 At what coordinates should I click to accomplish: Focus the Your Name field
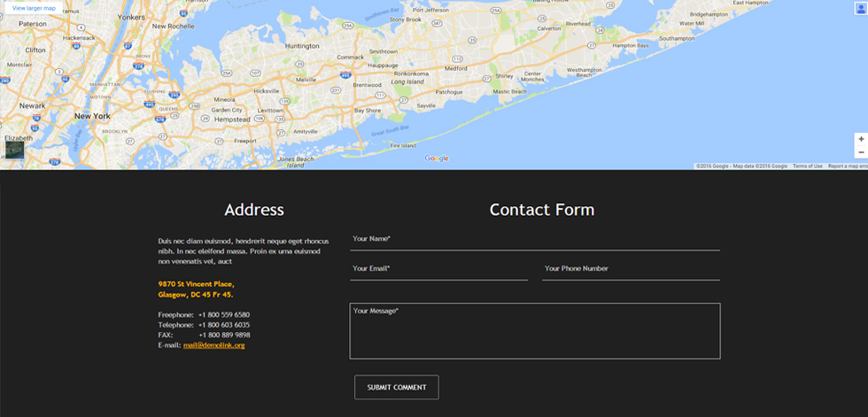coord(535,239)
